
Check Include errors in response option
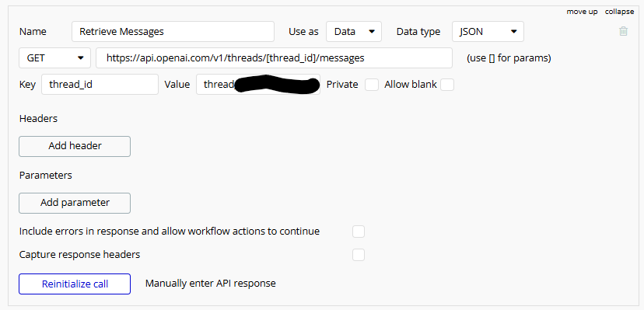(358, 232)
